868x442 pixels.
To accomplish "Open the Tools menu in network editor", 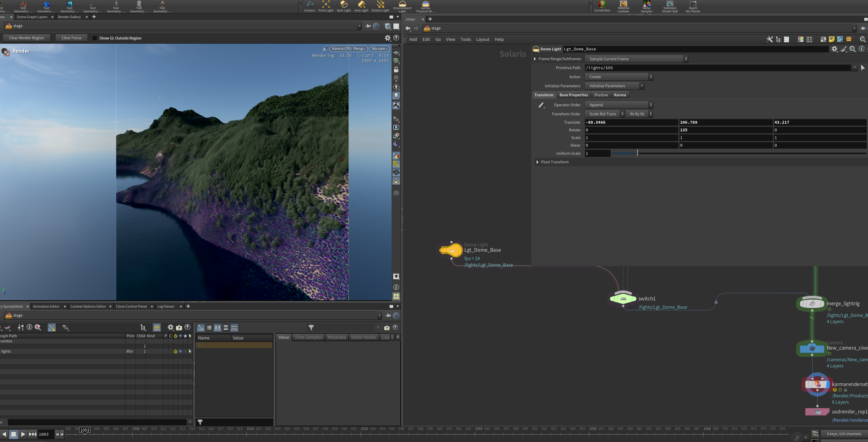I will [466, 39].
